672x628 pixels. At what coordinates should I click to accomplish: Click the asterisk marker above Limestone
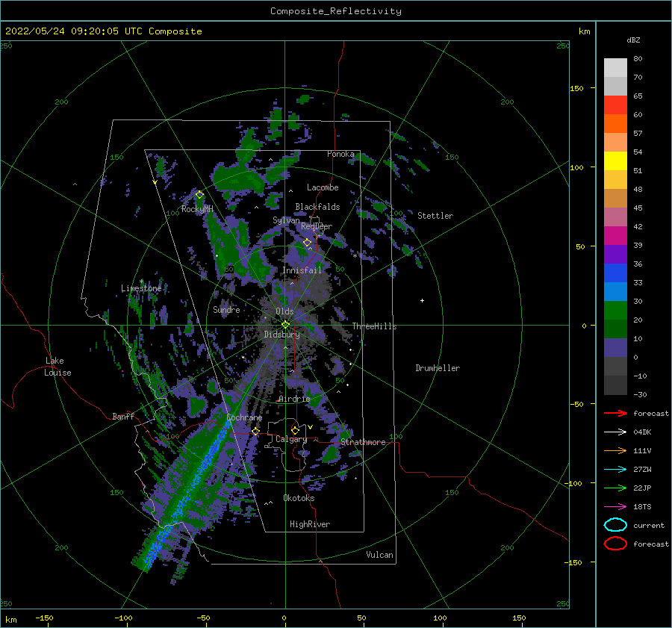pos(141,282)
